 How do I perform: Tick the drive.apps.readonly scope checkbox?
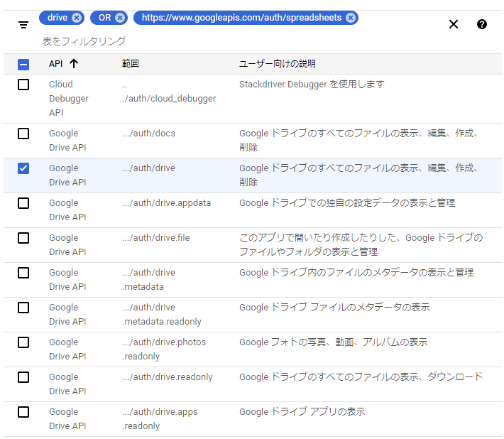pyautogui.click(x=23, y=412)
